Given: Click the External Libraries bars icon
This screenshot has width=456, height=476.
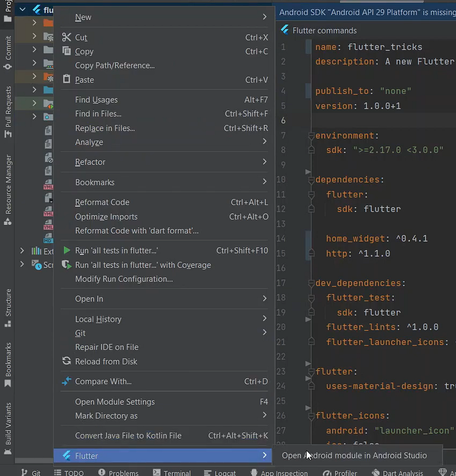Looking at the screenshot, I should click(x=36, y=251).
